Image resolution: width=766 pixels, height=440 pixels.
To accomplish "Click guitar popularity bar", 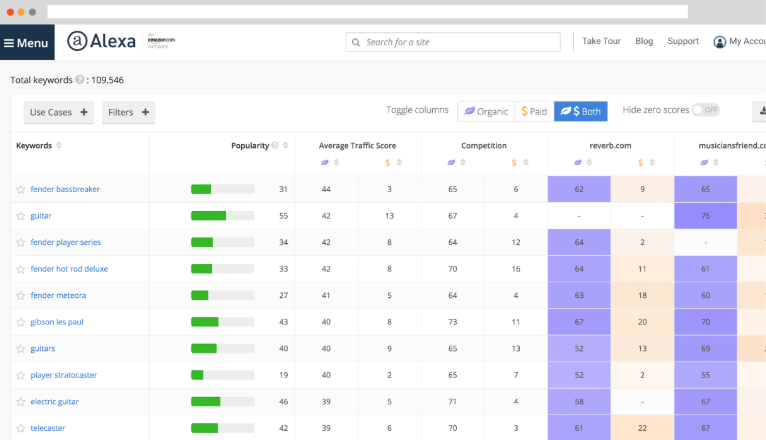I will (x=222, y=216).
